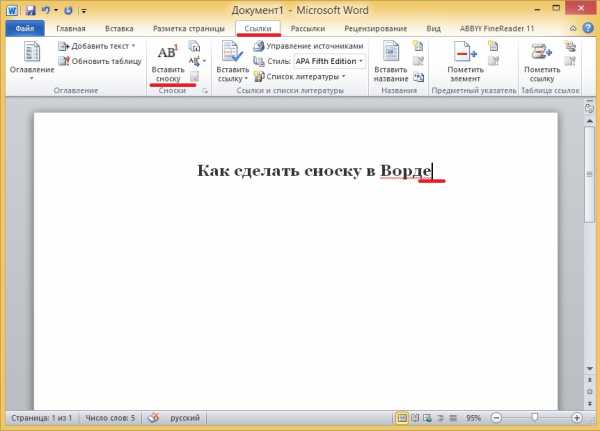Viewport: 600px width, 431px height.
Task: Expand the next footnote dropdown arrow
Action: (x=204, y=61)
